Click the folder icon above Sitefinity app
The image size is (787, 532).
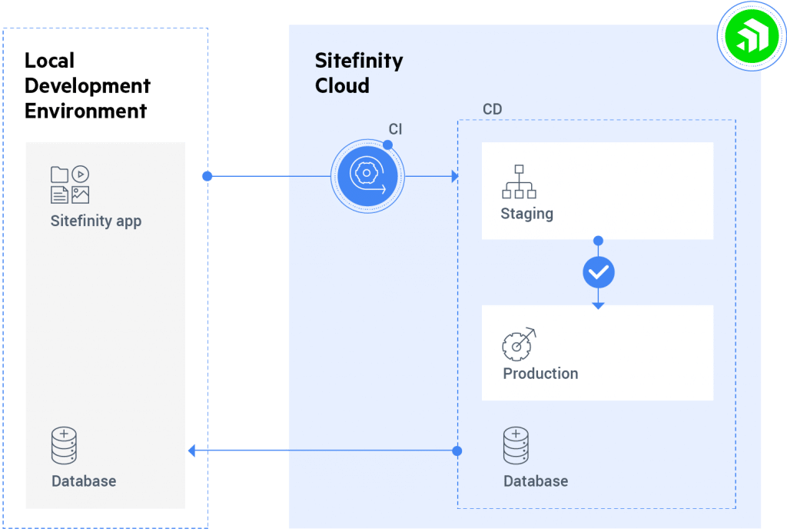pos(59,175)
